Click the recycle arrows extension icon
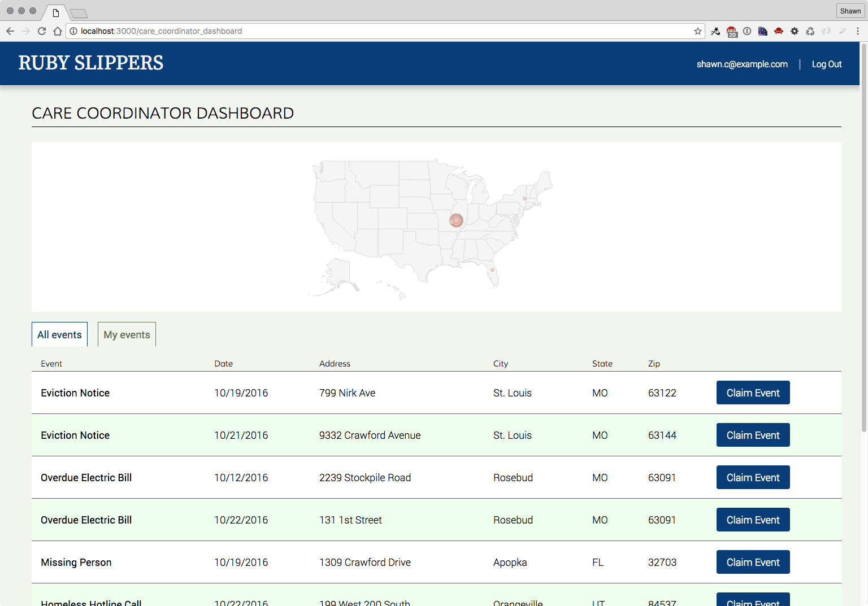Viewport: 868px width, 606px height. point(810,31)
